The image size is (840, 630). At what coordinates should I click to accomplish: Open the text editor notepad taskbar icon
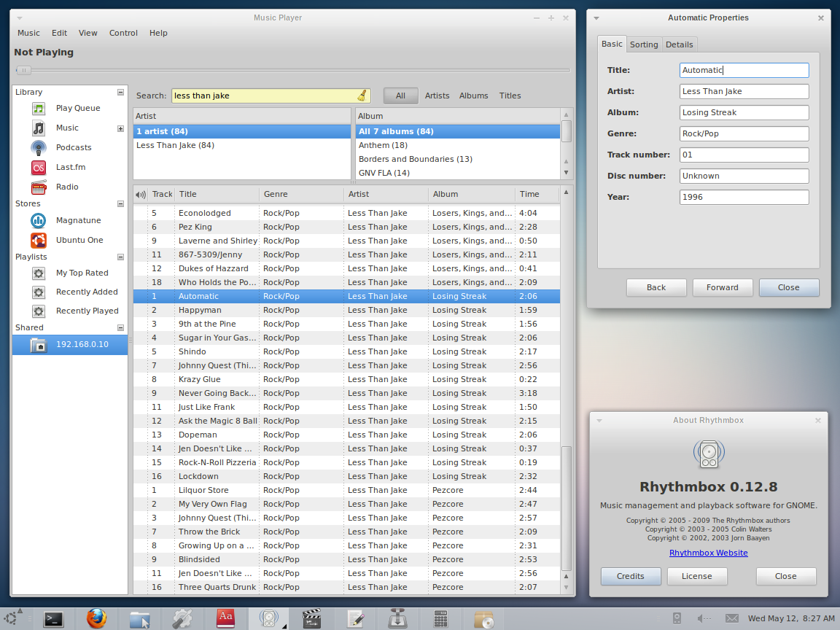[x=354, y=619]
